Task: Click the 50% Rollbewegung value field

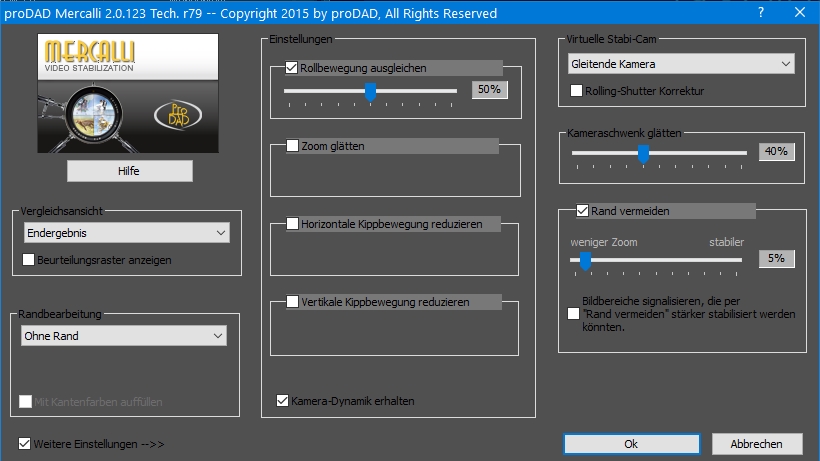Action: (x=489, y=89)
